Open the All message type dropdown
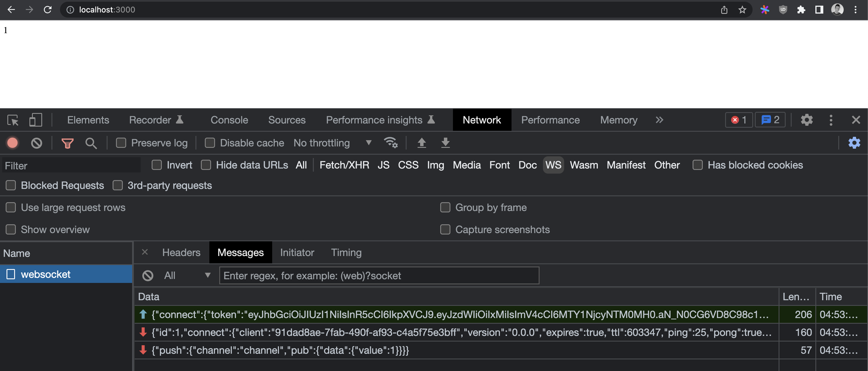This screenshot has width=868, height=371. click(187, 276)
